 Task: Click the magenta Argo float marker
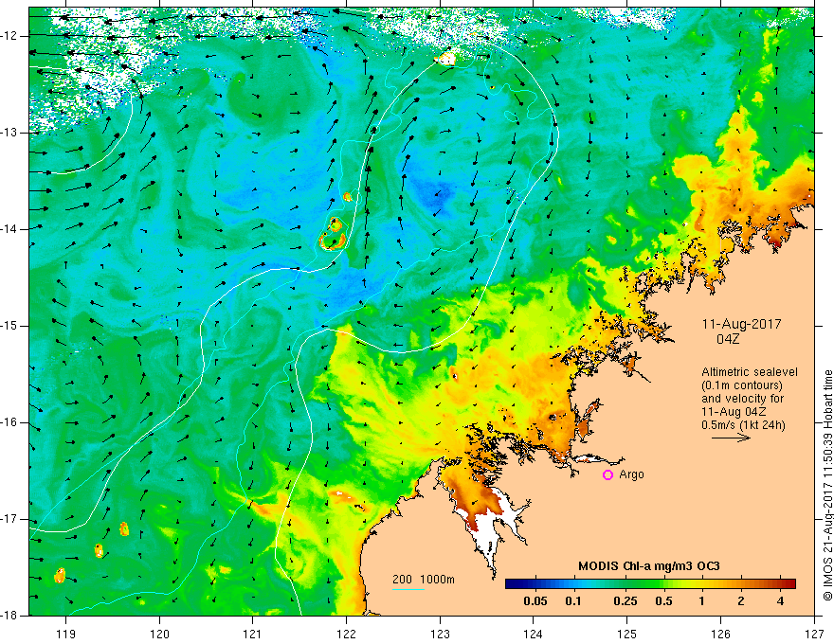pyautogui.click(x=607, y=475)
